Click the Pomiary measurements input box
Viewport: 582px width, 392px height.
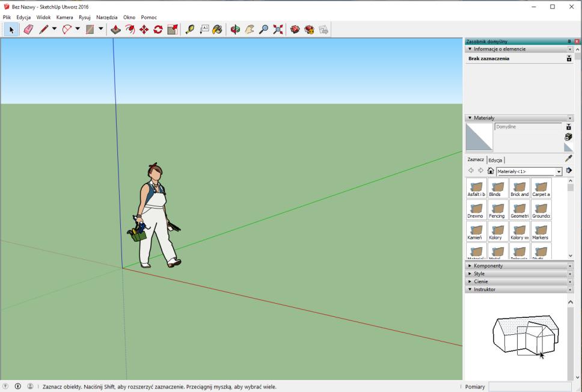pyautogui.click(x=530, y=387)
